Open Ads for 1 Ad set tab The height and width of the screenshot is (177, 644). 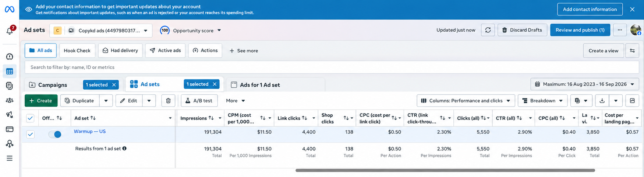[x=260, y=85]
